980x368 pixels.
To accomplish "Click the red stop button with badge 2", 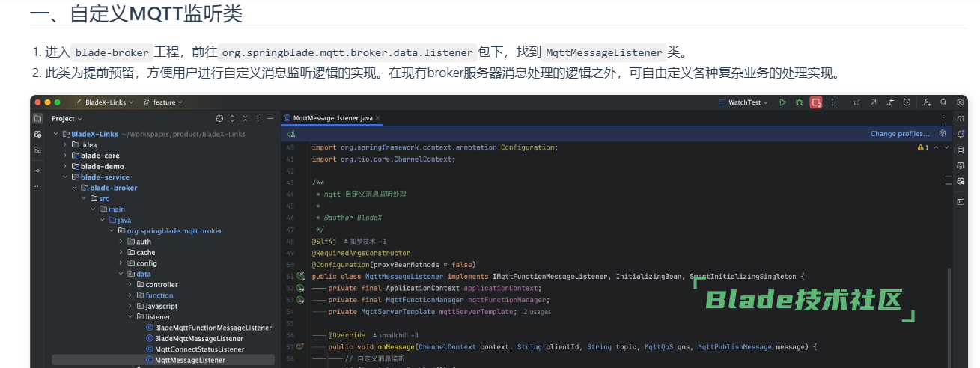I will click(x=816, y=102).
